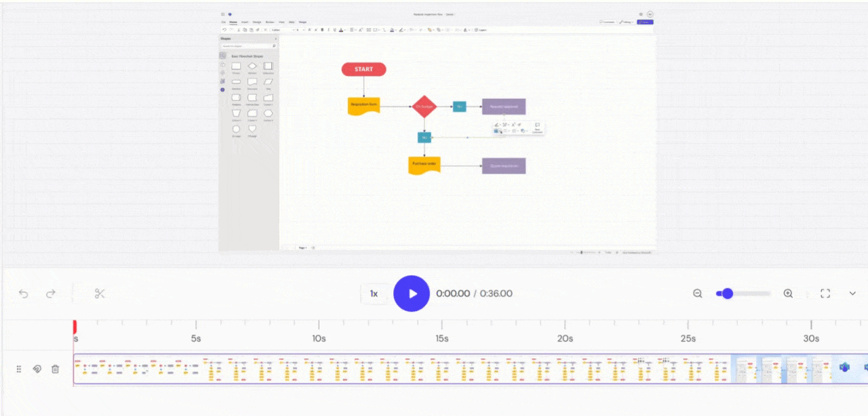Delete the track with the trash icon
868x416 pixels.
[x=56, y=369]
